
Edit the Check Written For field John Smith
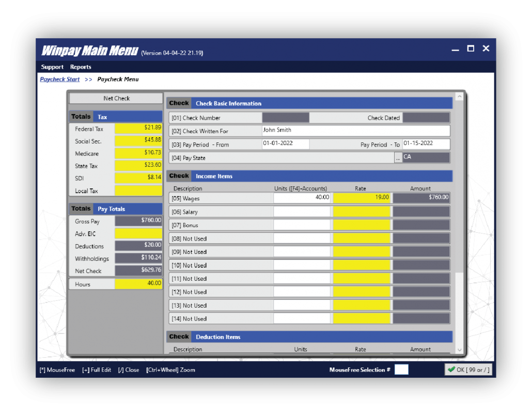tap(356, 131)
